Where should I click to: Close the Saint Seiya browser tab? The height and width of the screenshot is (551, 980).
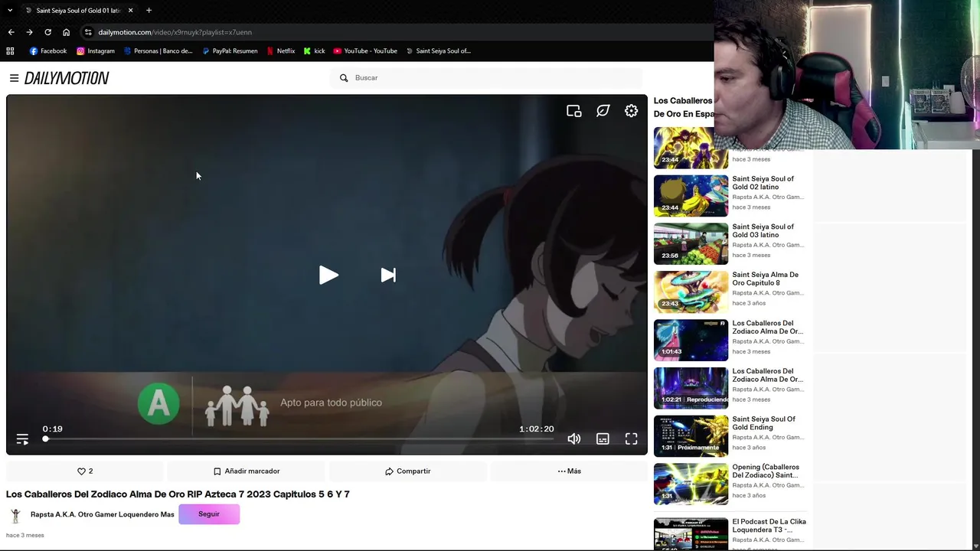[x=130, y=11]
